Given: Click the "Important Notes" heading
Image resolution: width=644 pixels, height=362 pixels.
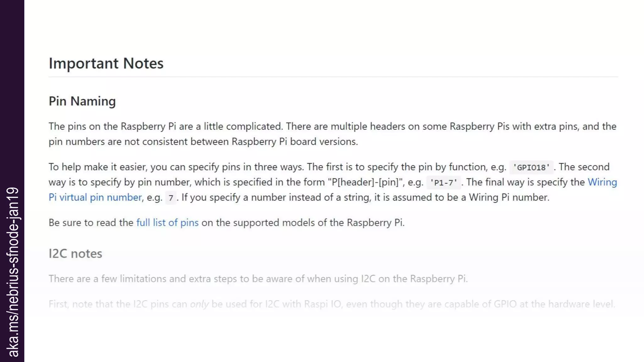Looking at the screenshot, I should point(106,63).
